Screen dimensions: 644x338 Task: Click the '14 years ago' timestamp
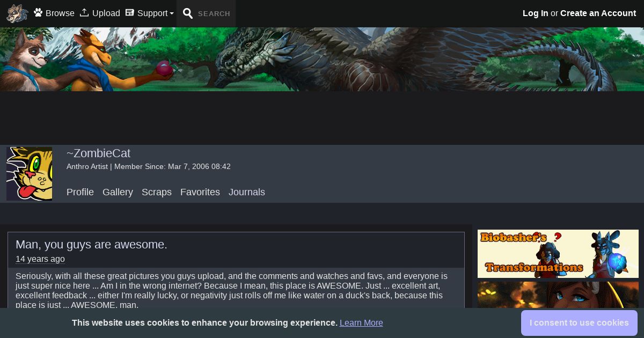coord(40,259)
